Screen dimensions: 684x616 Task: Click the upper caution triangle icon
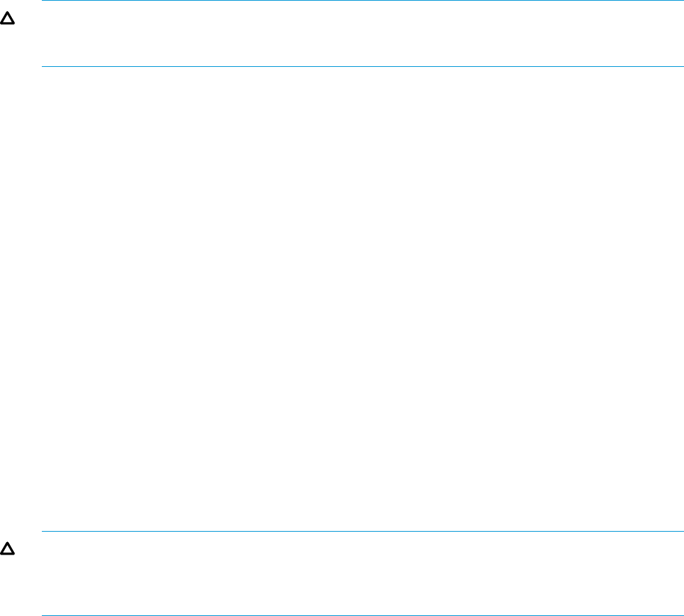click(x=8, y=18)
